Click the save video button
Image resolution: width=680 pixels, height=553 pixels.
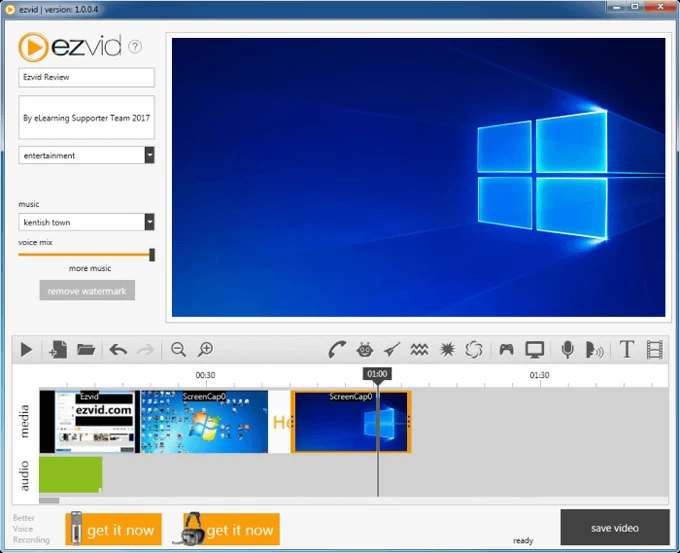[614, 527]
